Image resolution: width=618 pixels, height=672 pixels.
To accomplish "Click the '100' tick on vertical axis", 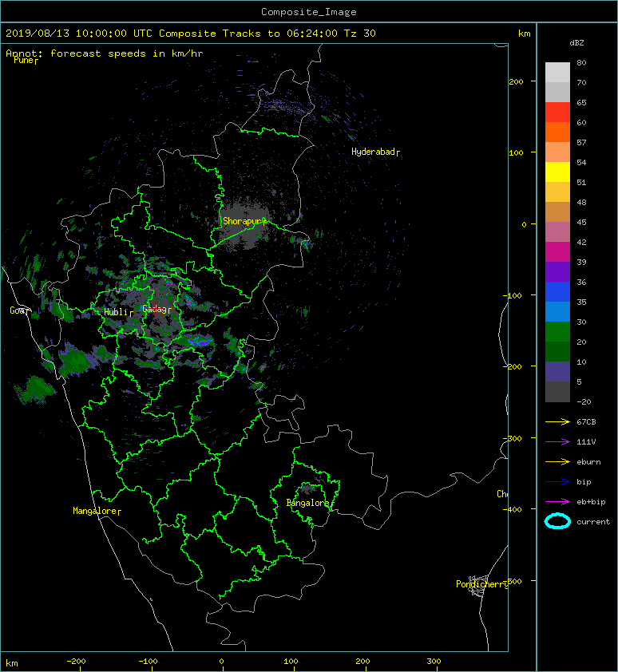I will point(516,152).
